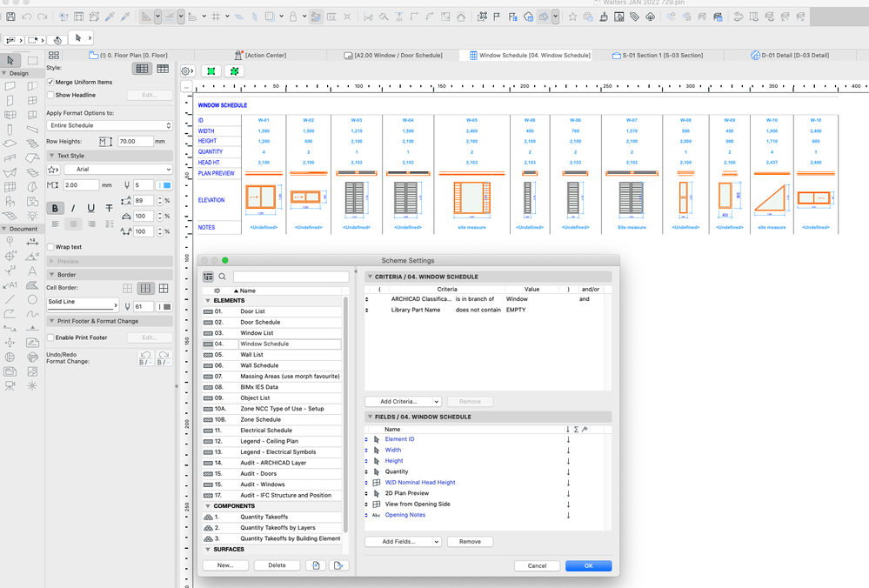The image size is (869, 588).
Task: Collapse the Elements group in scheme list
Action: pos(208,300)
